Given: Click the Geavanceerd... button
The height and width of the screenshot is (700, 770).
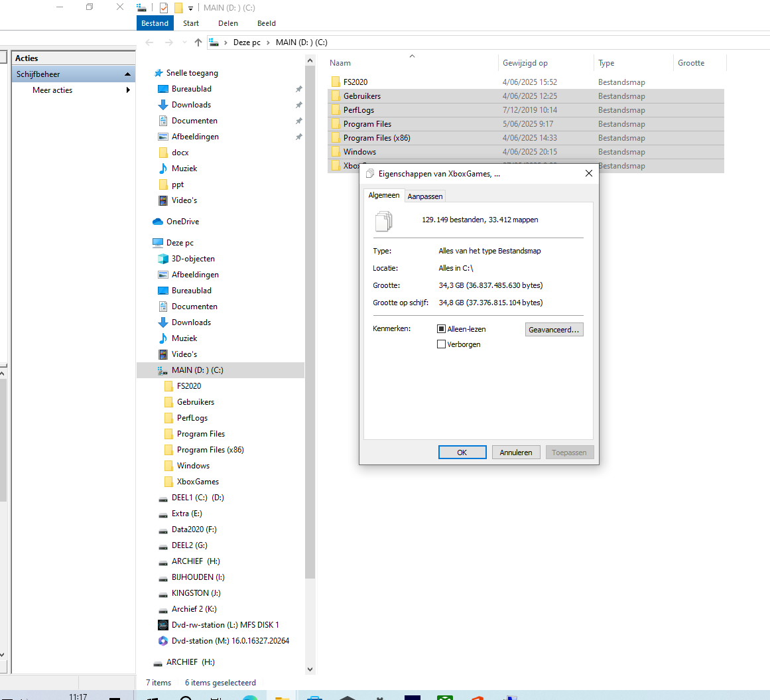Looking at the screenshot, I should tap(554, 330).
